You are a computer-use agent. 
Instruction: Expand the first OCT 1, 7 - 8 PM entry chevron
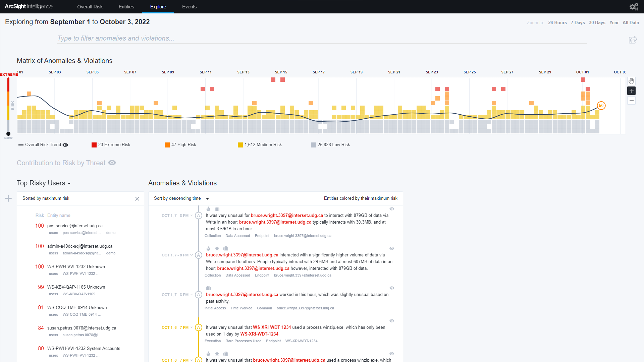192,216
